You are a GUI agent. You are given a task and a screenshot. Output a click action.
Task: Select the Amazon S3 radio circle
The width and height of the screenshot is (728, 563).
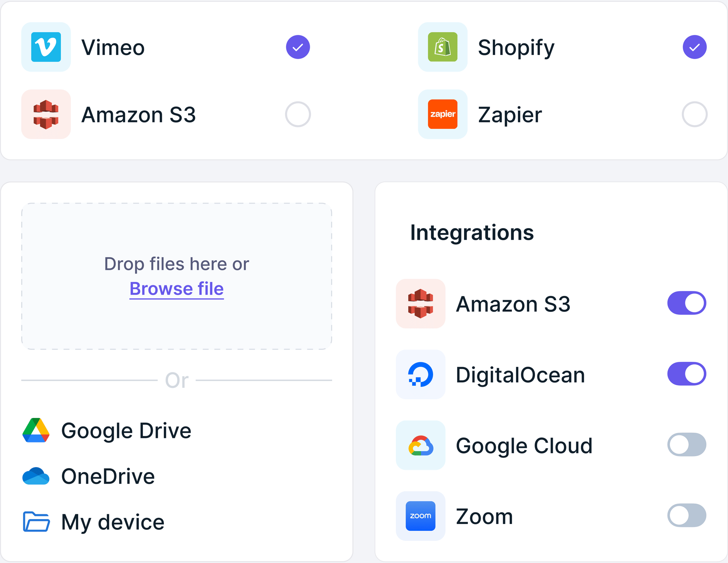298,114
